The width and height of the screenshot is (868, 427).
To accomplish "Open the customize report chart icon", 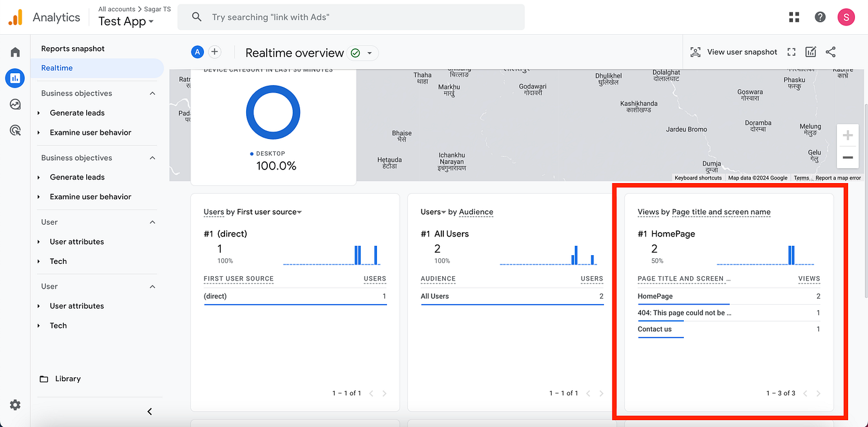I will coord(810,52).
